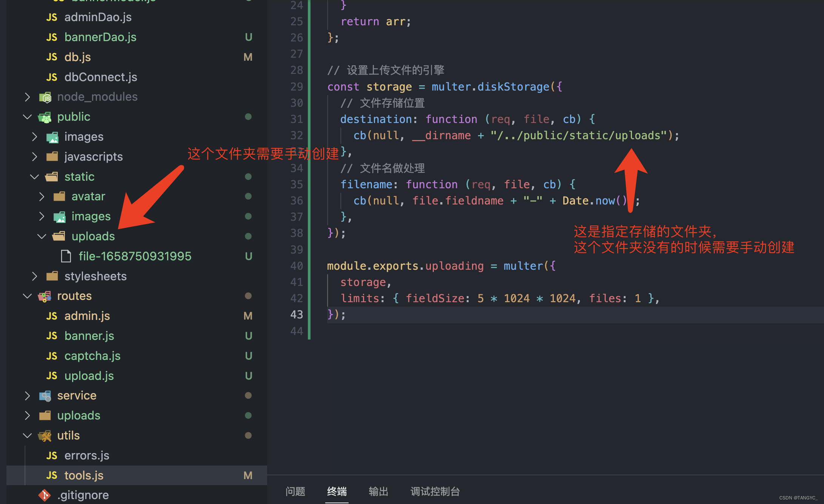824x504 pixels.
Task: Click the routes module folder icon
Action: [44, 296]
